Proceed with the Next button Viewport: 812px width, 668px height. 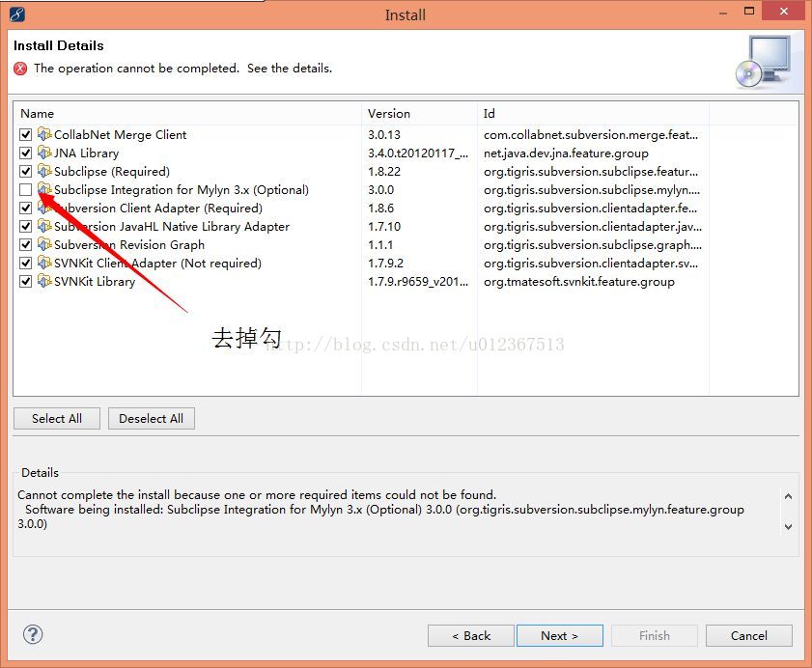560,635
